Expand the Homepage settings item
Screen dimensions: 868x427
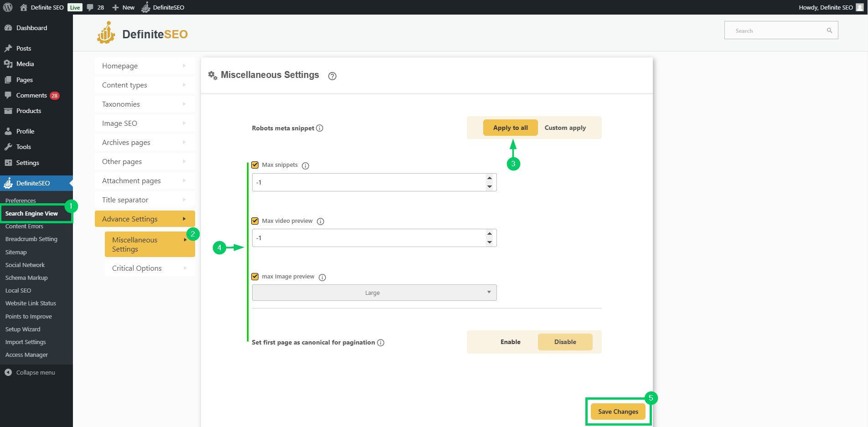[x=145, y=66]
